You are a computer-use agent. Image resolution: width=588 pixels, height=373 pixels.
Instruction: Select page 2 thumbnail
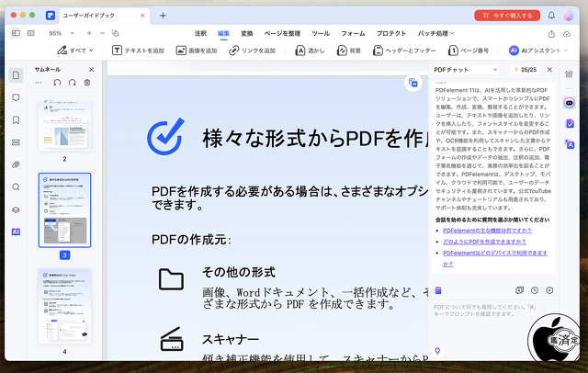[x=64, y=125]
